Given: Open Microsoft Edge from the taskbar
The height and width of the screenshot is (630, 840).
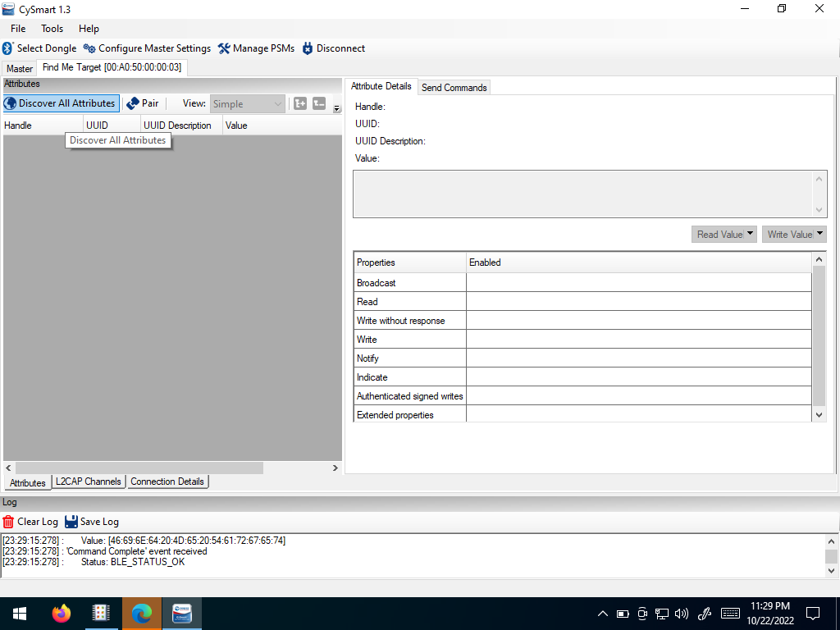Looking at the screenshot, I should coord(141,614).
